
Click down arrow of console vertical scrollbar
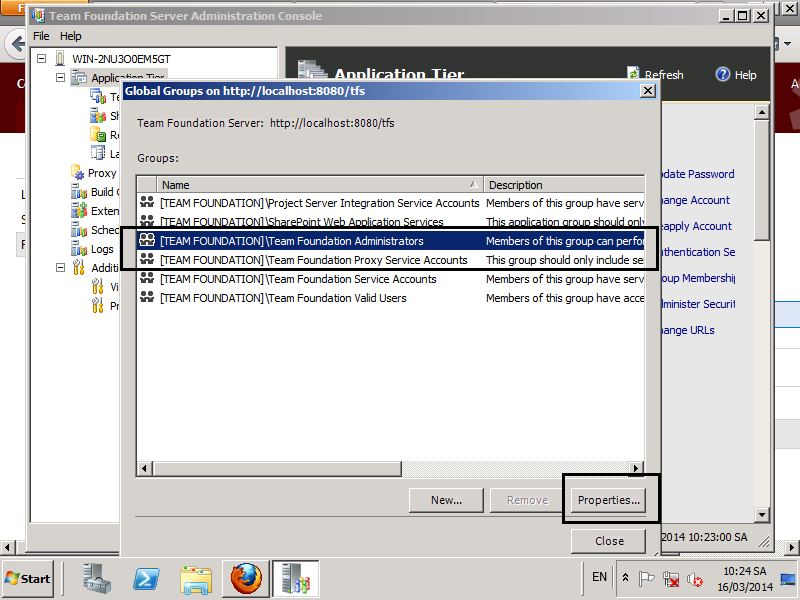click(x=761, y=514)
